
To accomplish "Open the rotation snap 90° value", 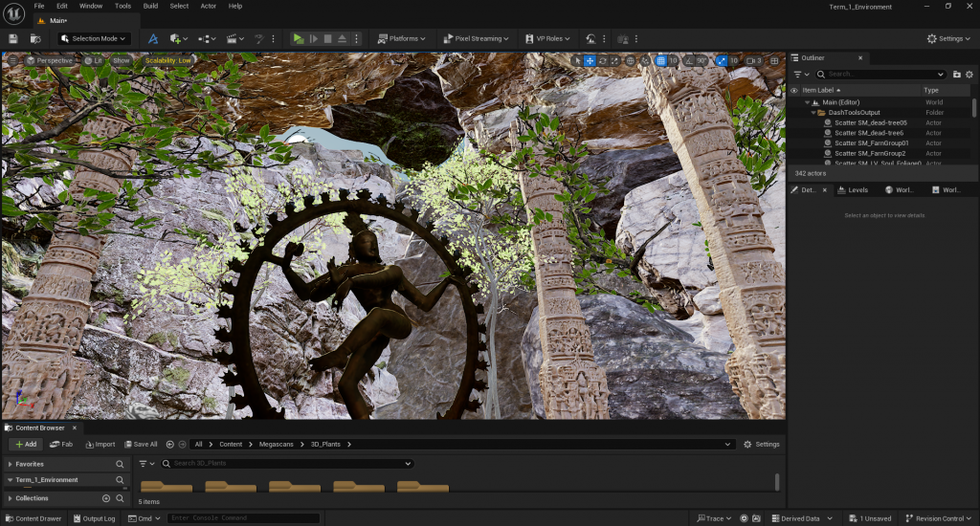I will pyautogui.click(x=702, y=60).
